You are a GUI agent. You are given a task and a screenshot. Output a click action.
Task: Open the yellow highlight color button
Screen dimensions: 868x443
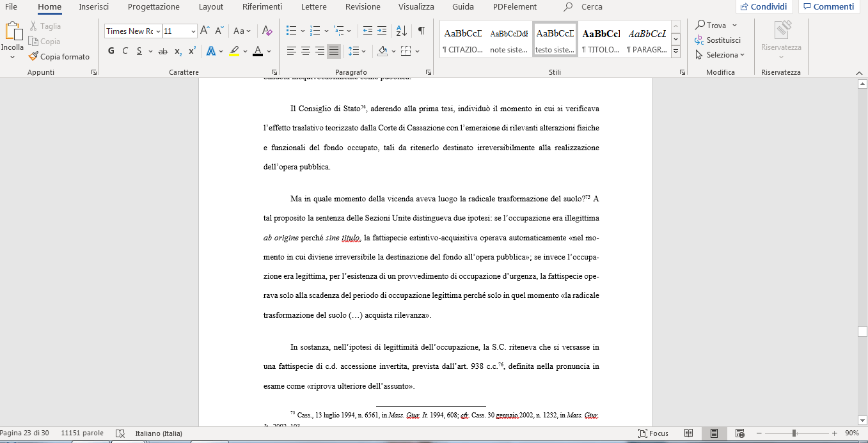coord(234,51)
